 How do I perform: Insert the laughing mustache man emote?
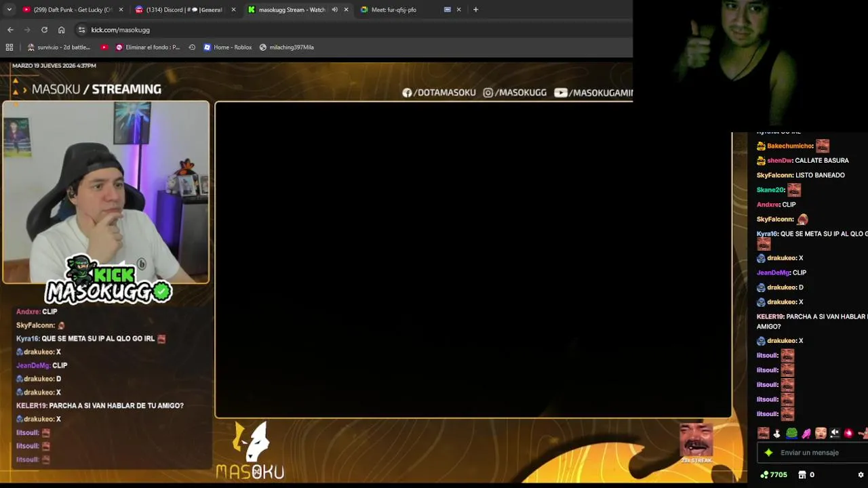(763, 433)
